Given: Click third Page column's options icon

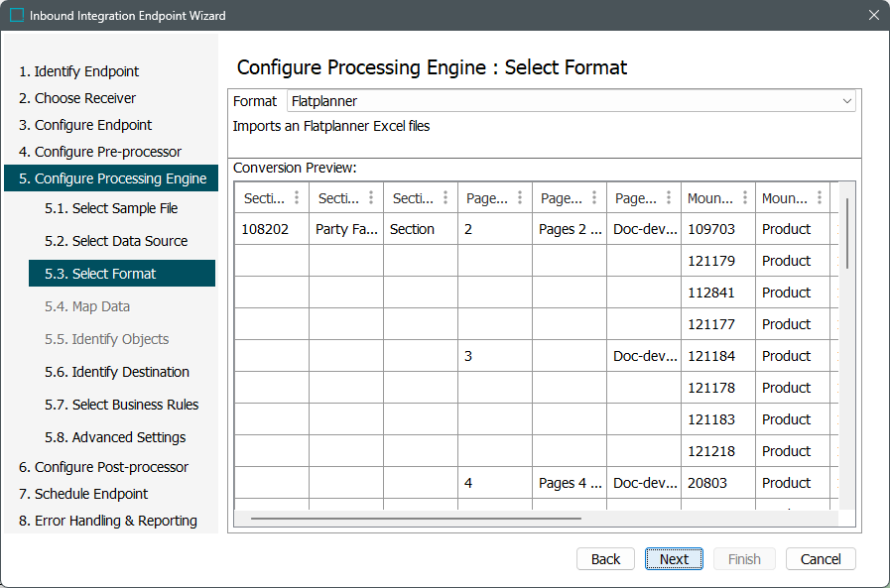Looking at the screenshot, I should coord(669,198).
